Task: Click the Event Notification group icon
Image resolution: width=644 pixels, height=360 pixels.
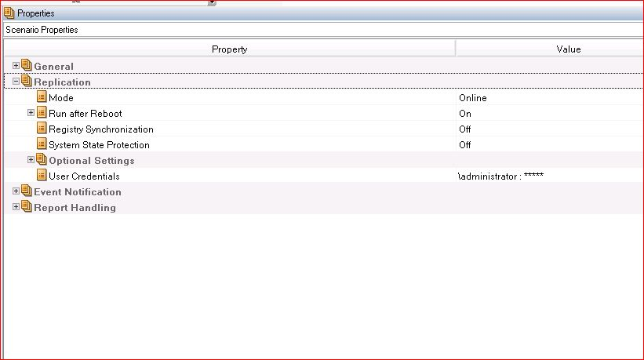Action: 27,191
